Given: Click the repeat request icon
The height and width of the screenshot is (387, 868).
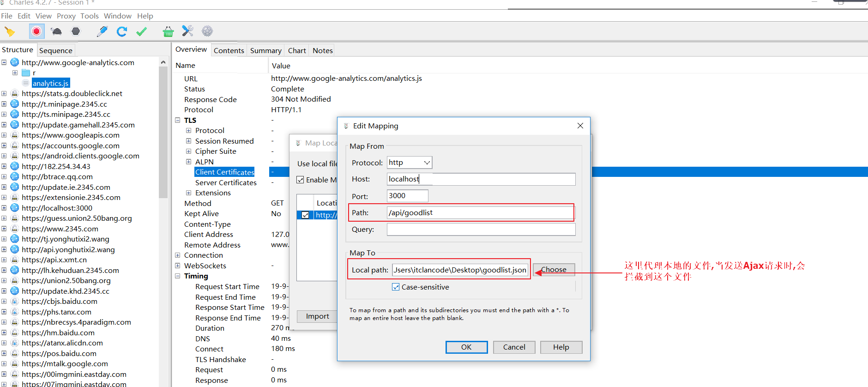Looking at the screenshot, I should 122,31.
